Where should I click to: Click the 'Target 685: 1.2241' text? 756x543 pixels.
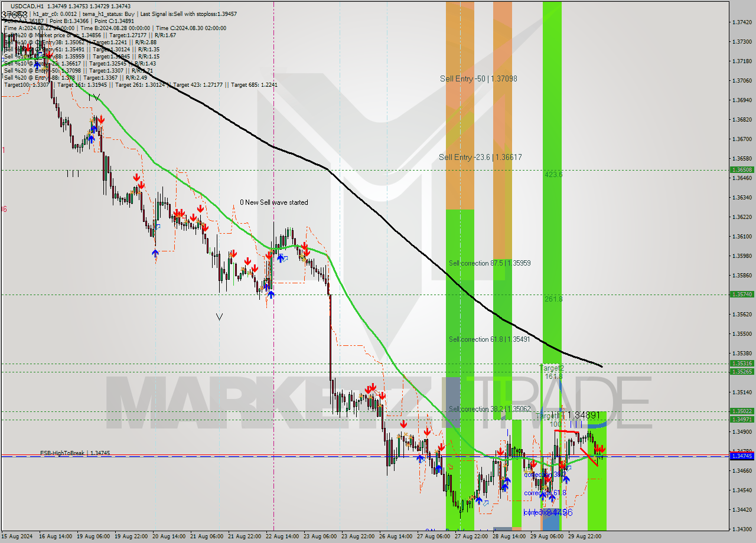pyautogui.click(x=254, y=85)
